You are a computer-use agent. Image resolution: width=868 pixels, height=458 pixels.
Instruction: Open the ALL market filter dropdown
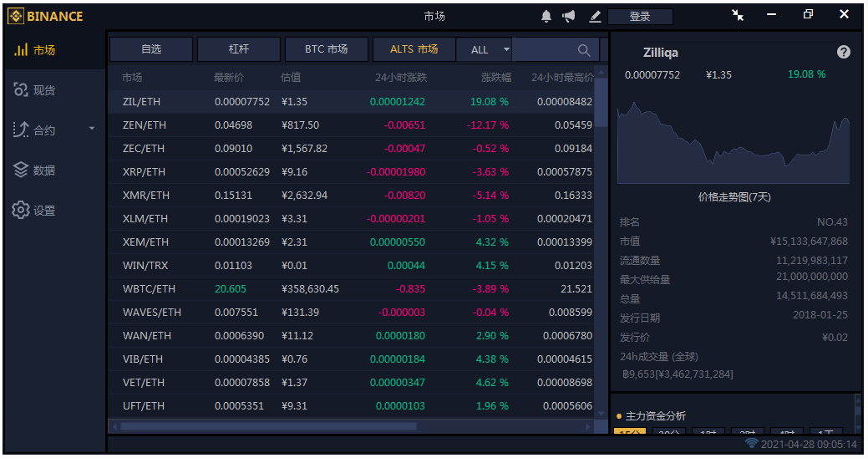pyautogui.click(x=485, y=50)
